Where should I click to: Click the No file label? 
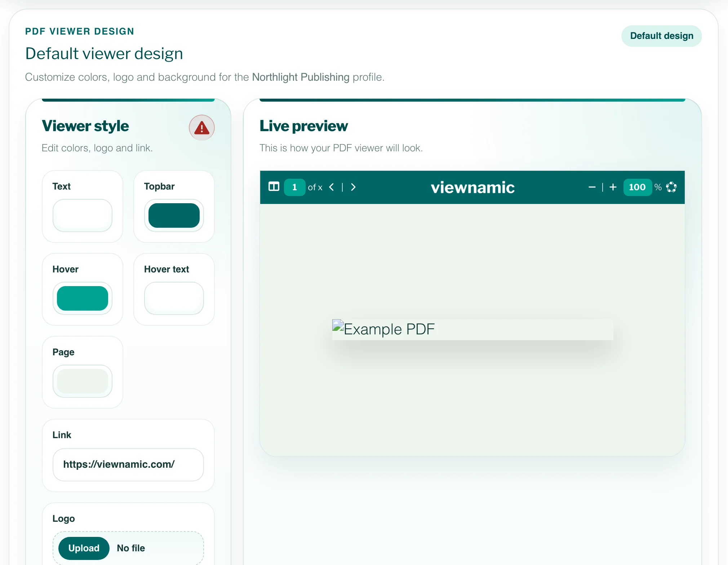[131, 548]
